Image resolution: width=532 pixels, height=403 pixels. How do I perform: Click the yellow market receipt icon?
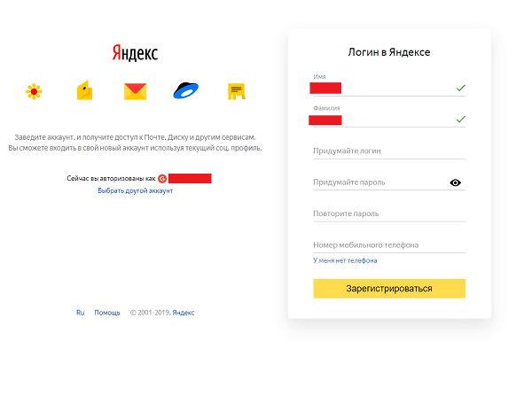237,91
